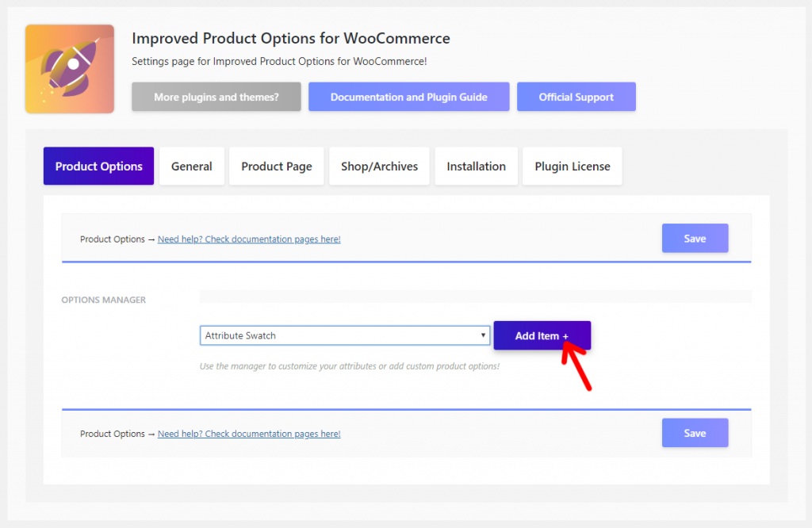Click the red arrow annotation
Image resolution: width=812 pixels, height=528 pixels.
pos(576,365)
